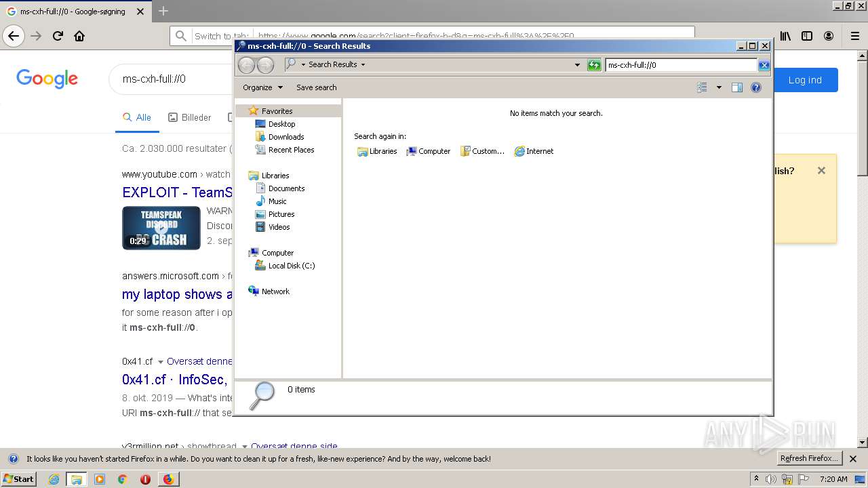Open the 0x41.cf InfoSec result link
The height and width of the screenshot is (488, 868).
(175, 380)
